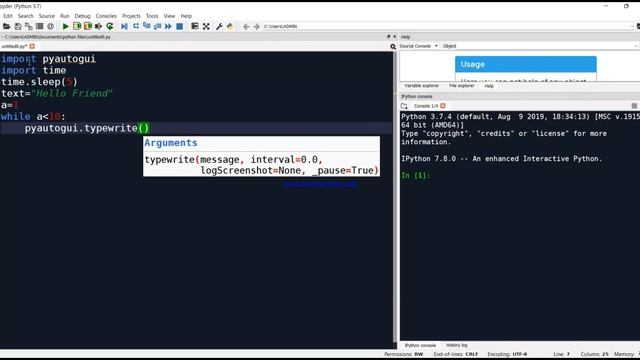The image size is (640, 360).
Task: Click the symbol finder @ icon
Action: 51,26
